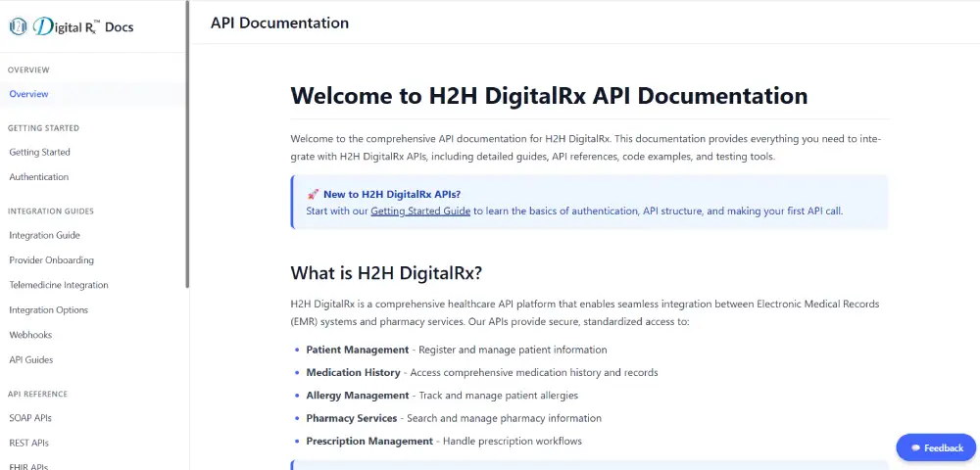Click the Patient Management bullet text

click(x=358, y=350)
